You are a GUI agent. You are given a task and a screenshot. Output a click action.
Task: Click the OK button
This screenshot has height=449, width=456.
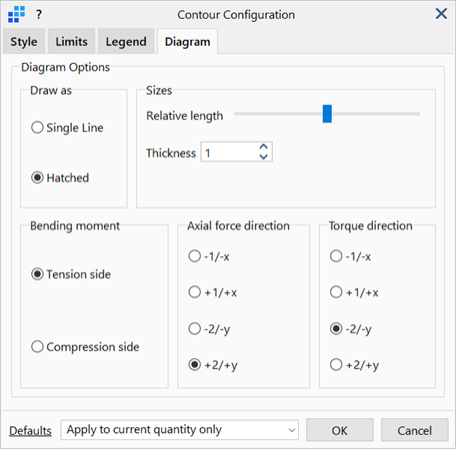pyautogui.click(x=340, y=430)
